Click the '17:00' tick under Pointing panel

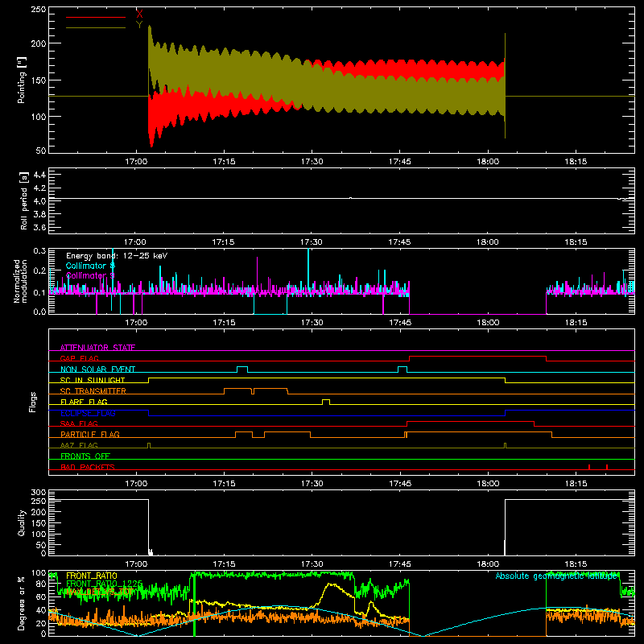pos(136,162)
